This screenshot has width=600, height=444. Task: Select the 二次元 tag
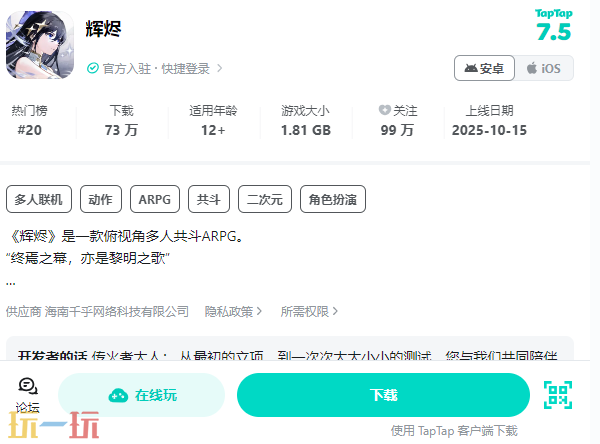(265, 199)
